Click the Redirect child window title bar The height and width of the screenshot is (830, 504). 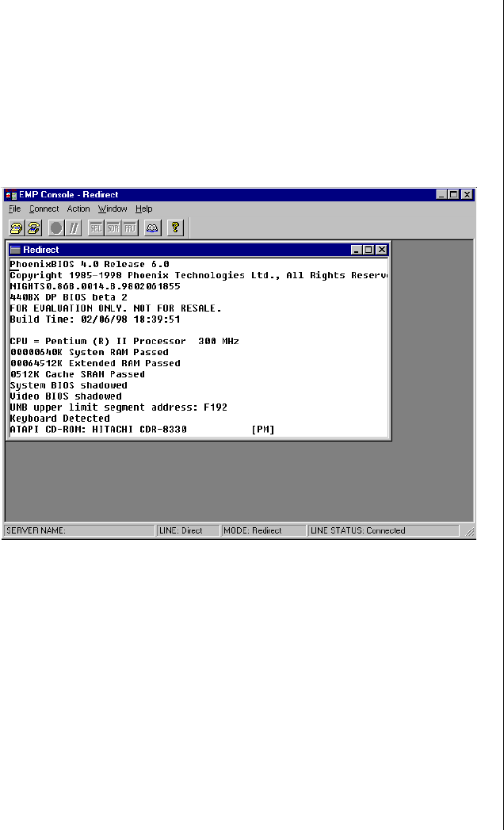[x=199, y=250]
